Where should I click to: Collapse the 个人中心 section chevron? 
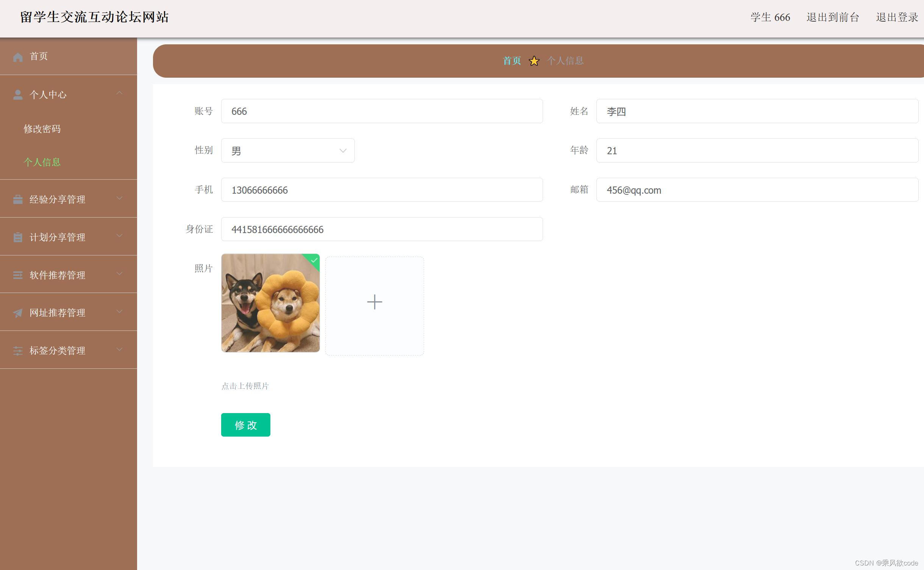point(120,93)
